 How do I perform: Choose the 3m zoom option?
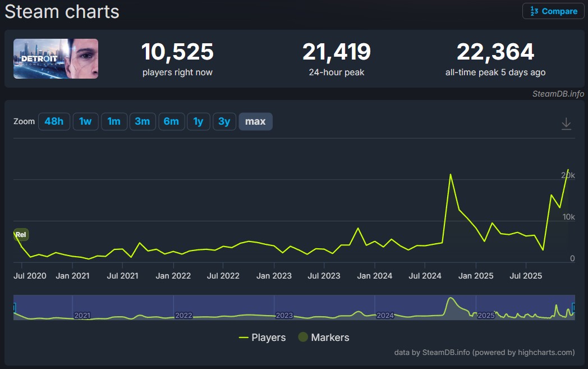tap(143, 121)
